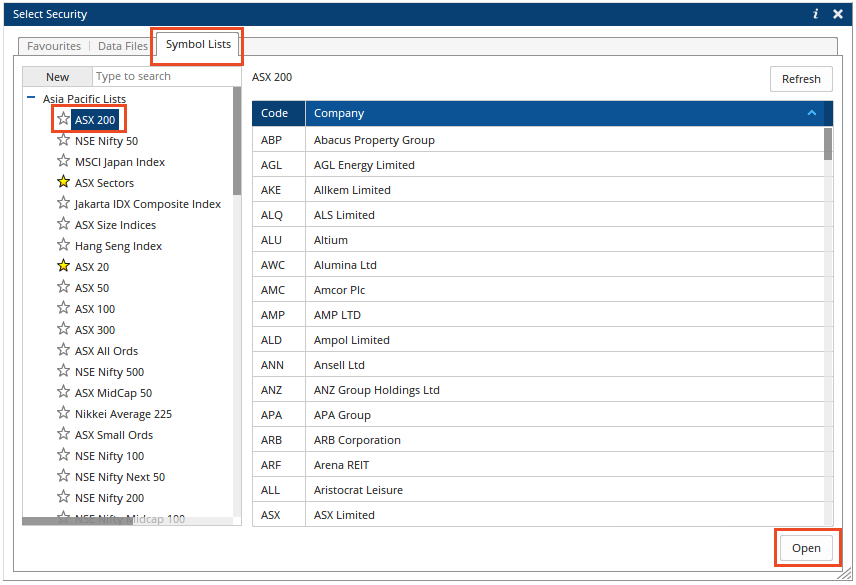Close the Select Security dialog

pos(838,14)
